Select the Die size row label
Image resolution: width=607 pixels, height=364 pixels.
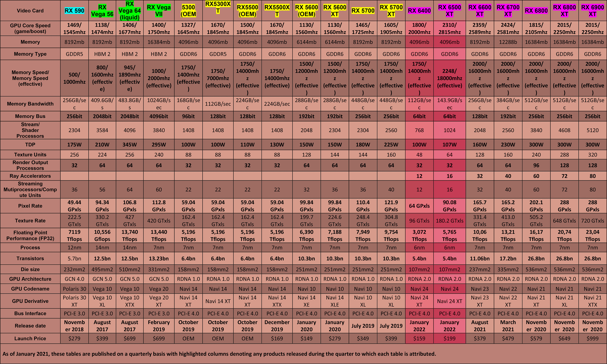(30, 269)
